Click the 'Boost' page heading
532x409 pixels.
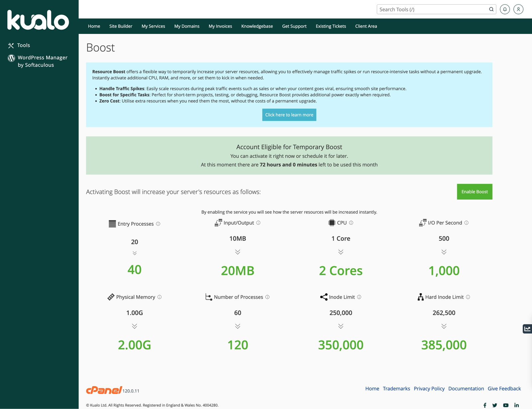(x=100, y=48)
